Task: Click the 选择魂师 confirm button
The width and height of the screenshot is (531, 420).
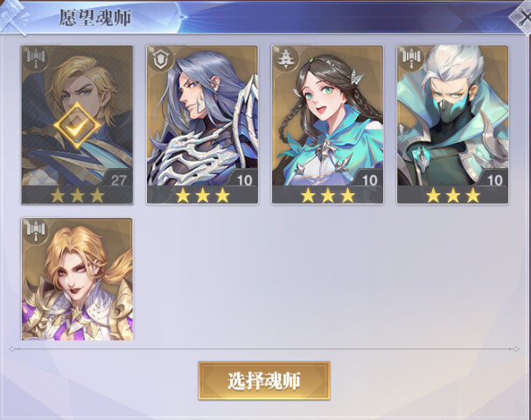Action: [264, 381]
